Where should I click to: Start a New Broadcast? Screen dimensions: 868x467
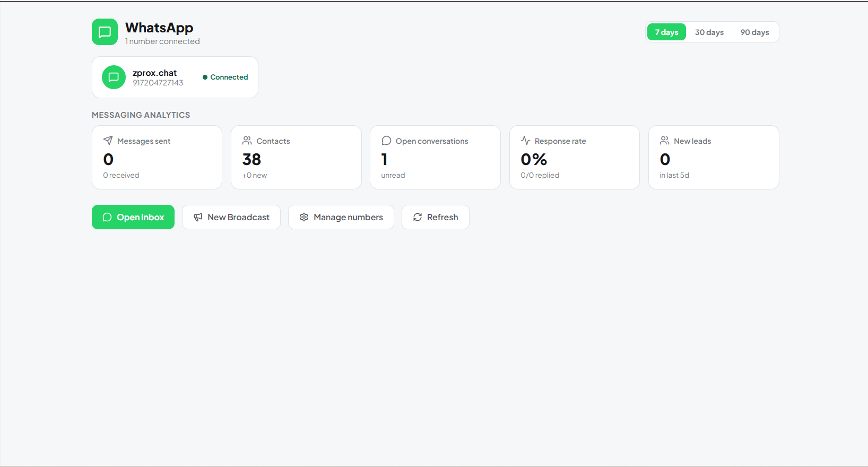[x=231, y=217]
